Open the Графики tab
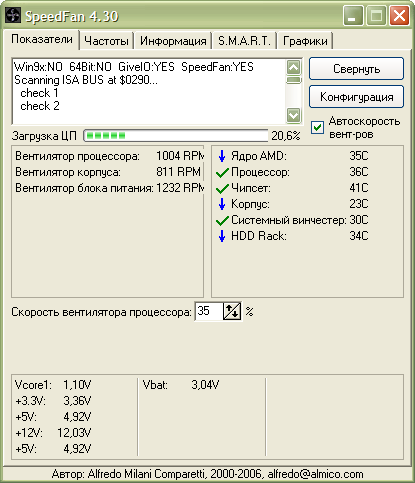Screen dimensions: 415x483 click(x=305, y=41)
